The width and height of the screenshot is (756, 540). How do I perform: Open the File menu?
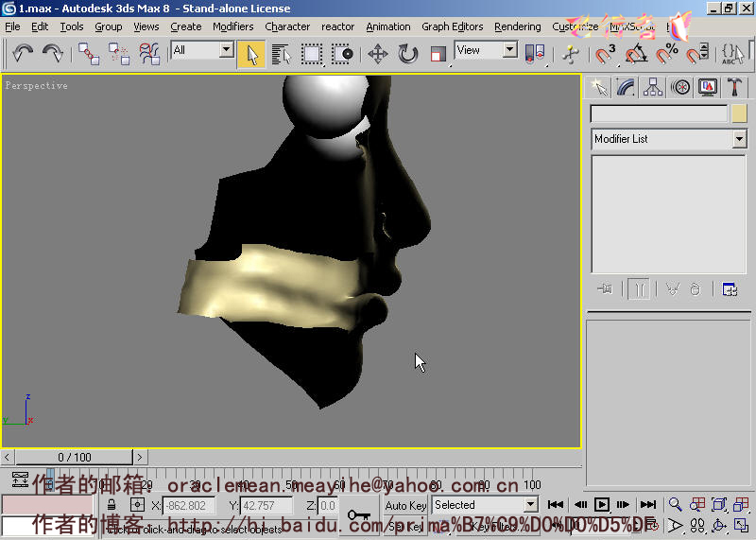click(x=12, y=26)
